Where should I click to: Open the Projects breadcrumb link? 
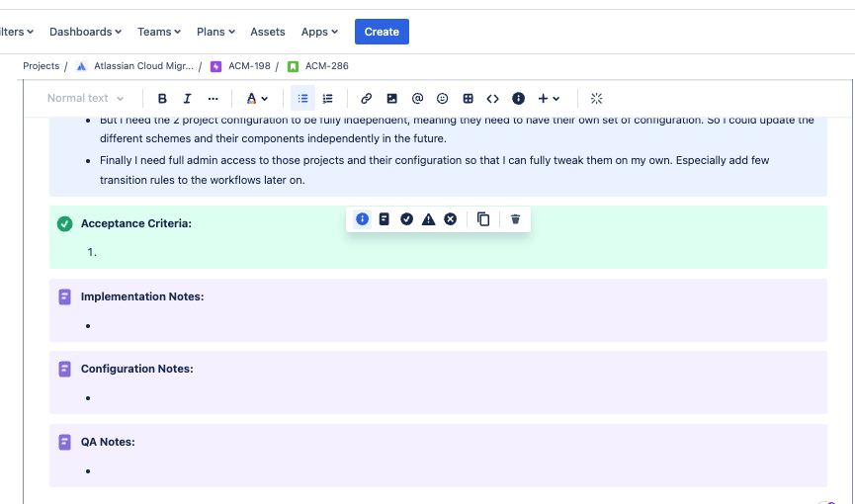pos(41,66)
